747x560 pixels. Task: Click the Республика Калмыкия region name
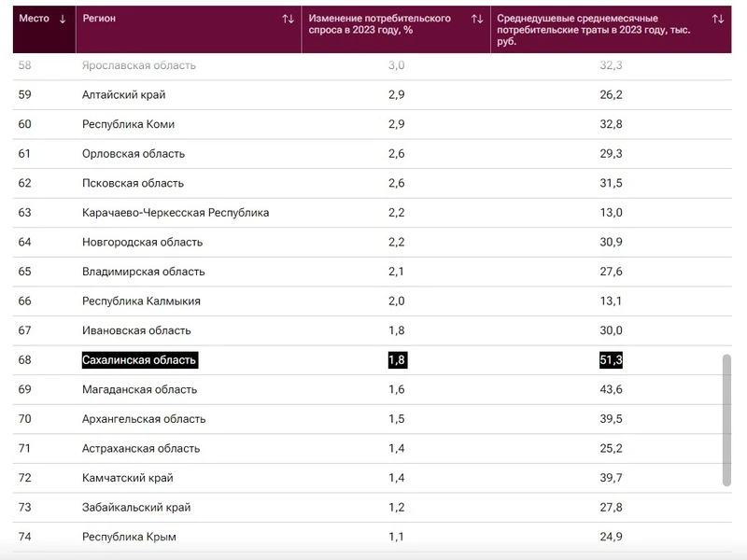[141, 301]
